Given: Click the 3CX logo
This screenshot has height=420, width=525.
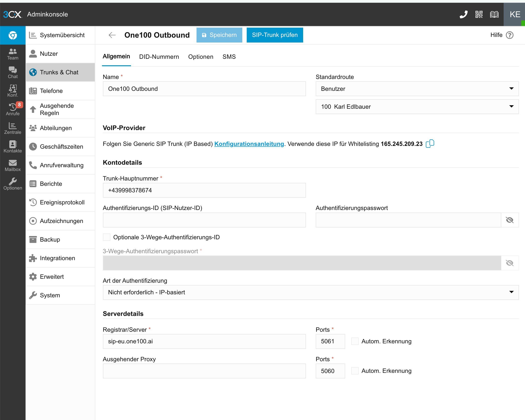Looking at the screenshot, I should tap(12, 14).
